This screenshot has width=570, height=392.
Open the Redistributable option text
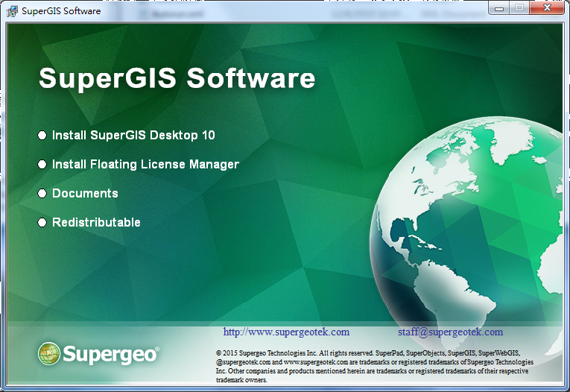(x=96, y=223)
